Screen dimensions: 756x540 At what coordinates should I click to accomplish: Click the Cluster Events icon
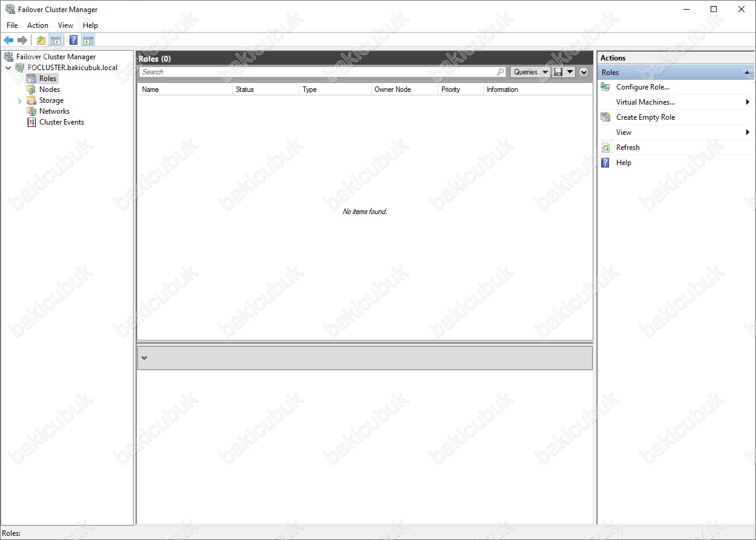pos(31,122)
